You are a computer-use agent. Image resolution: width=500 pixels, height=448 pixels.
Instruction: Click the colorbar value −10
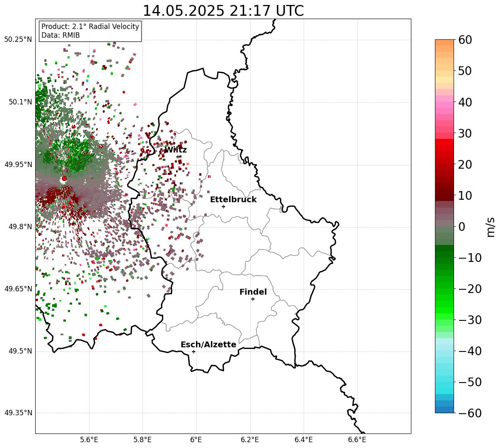[x=470, y=258]
